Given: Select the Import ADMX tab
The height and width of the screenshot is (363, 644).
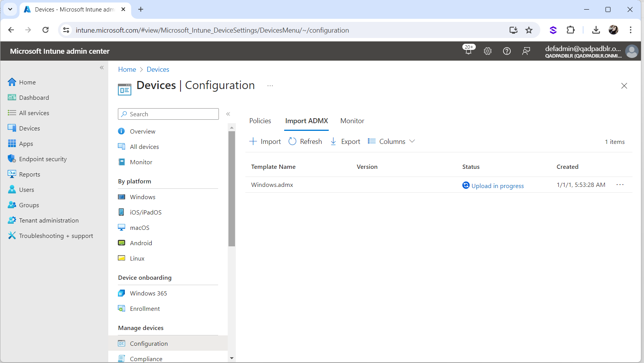Looking at the screenshot, I should coord(306,121).
